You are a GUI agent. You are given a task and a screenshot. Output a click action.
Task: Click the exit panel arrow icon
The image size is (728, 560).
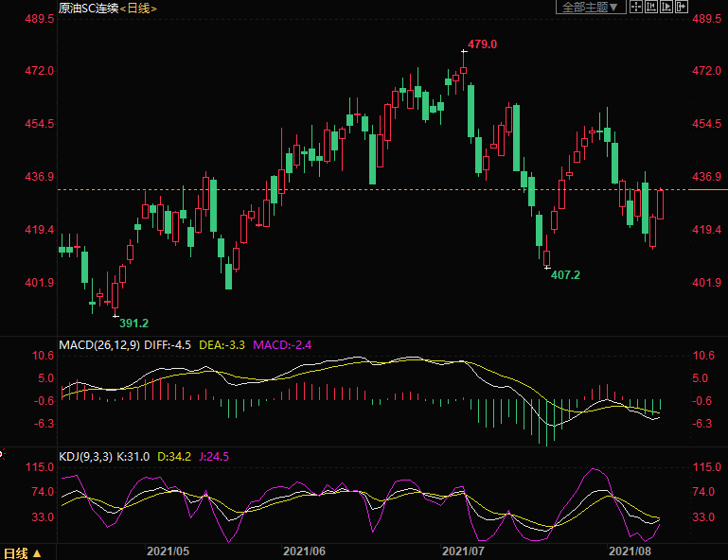[x=682, y=7]
